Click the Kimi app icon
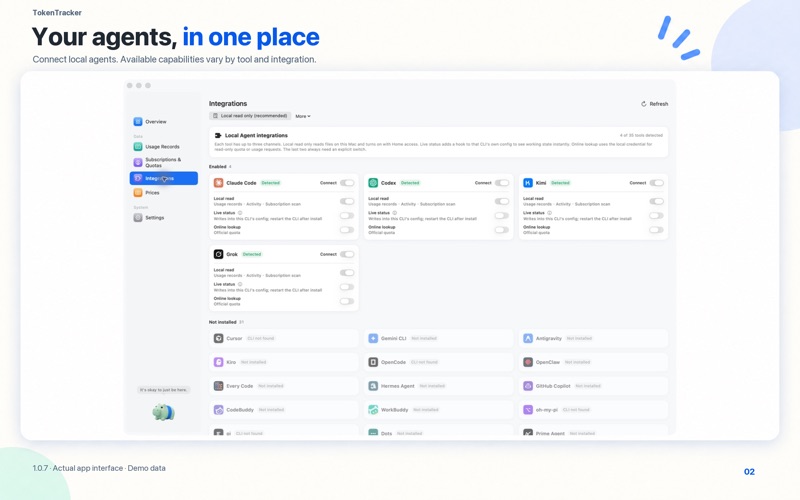This screenshot has height=500, width=800. (x=528, y=183)
